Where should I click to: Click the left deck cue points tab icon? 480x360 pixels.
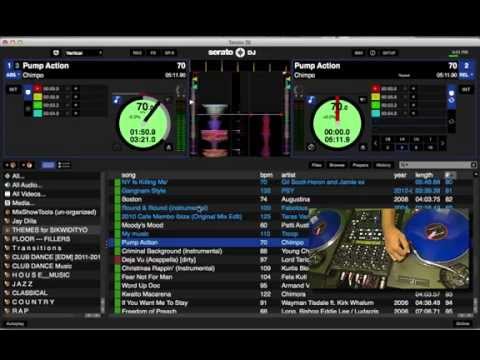pyautogui.click(x=28, y=92)
